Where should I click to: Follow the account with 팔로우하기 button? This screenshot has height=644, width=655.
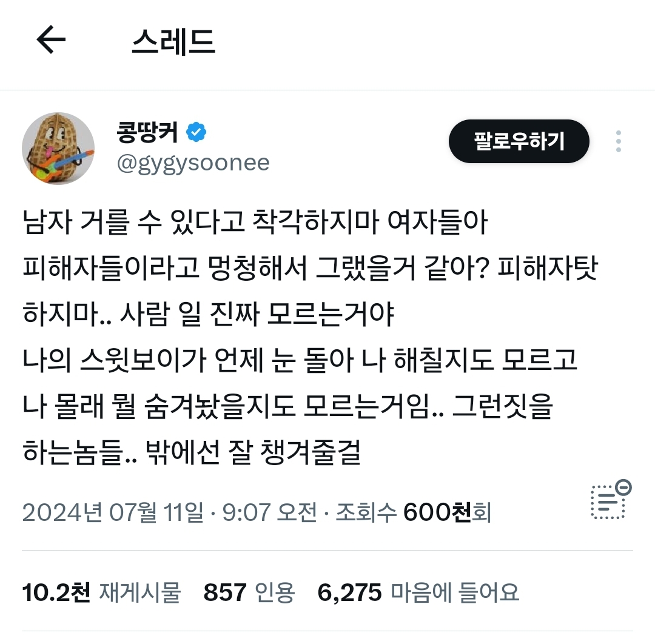(519, 141)
